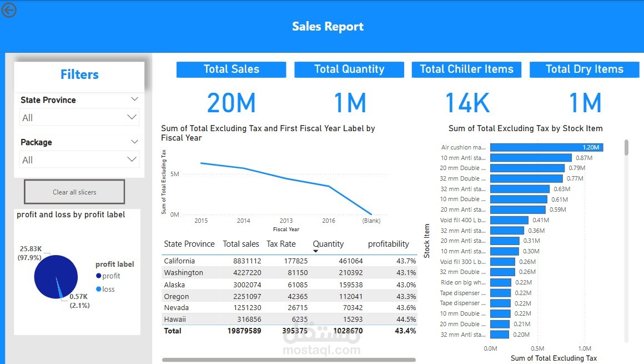Screen dimensions: 644x364
Task: Click the 25.83K (97.9%) pie label
Action: (30, 253)
